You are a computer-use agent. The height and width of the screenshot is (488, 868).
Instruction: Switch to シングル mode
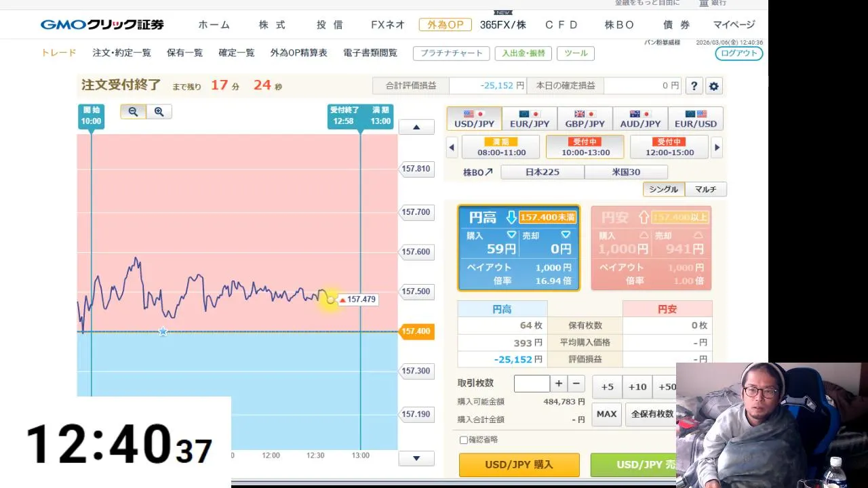(663, 189)
